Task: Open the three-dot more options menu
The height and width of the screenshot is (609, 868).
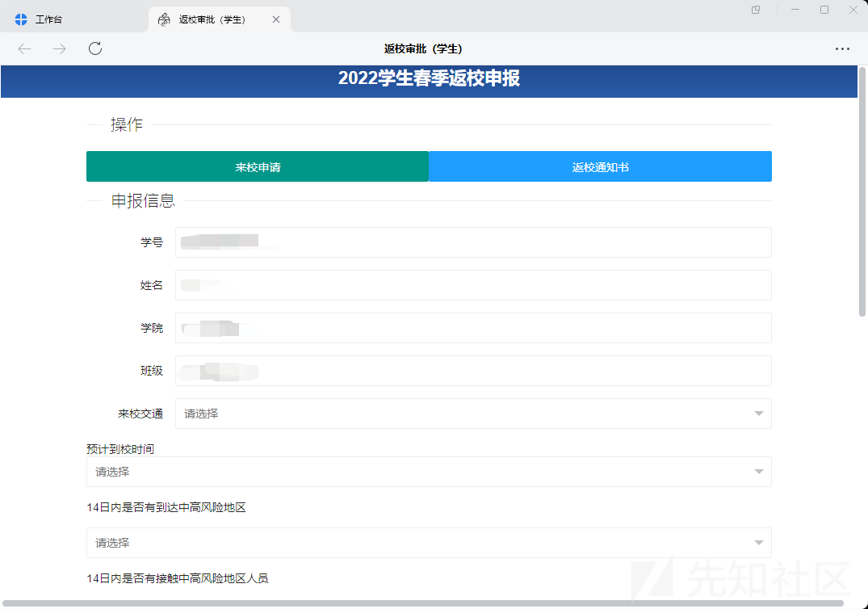Action: coord(842,48)
